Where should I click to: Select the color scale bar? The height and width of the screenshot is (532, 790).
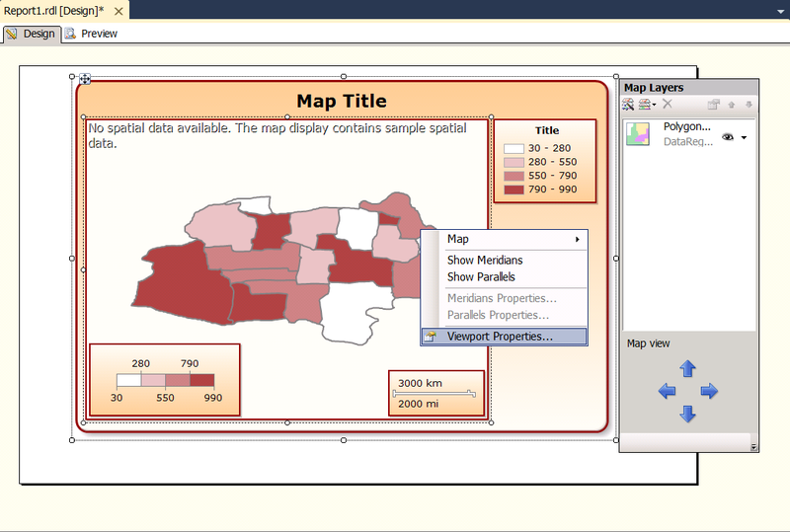click(165, 380)
